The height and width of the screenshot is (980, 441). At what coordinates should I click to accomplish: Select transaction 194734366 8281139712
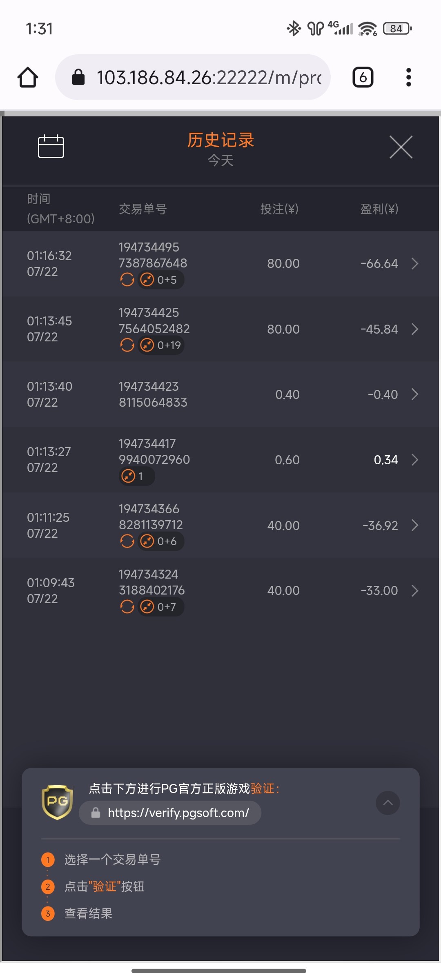point(150,517)
